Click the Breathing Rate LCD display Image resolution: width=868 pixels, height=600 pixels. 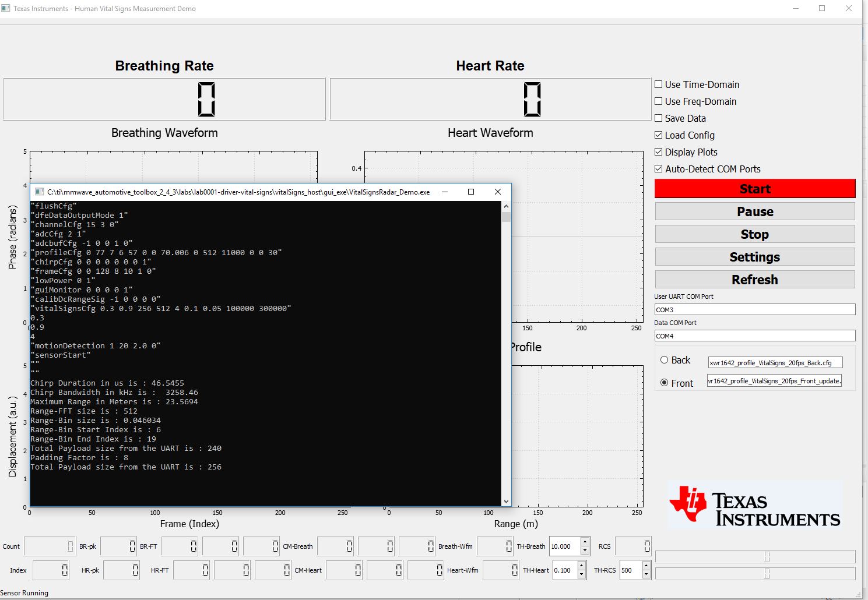pos(164,100)
